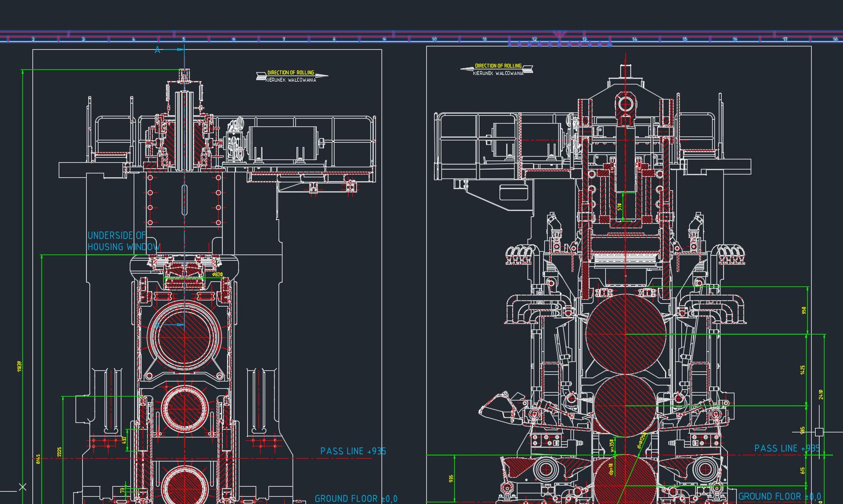Select the KIERUNEK WALCOWANIA text in right view
This screenshot has width=843, height=504.
(498, 73)
